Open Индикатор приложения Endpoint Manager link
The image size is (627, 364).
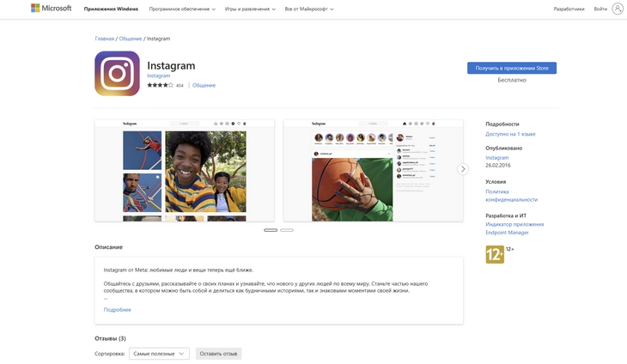pyautogui.click(x=514, y=228)
